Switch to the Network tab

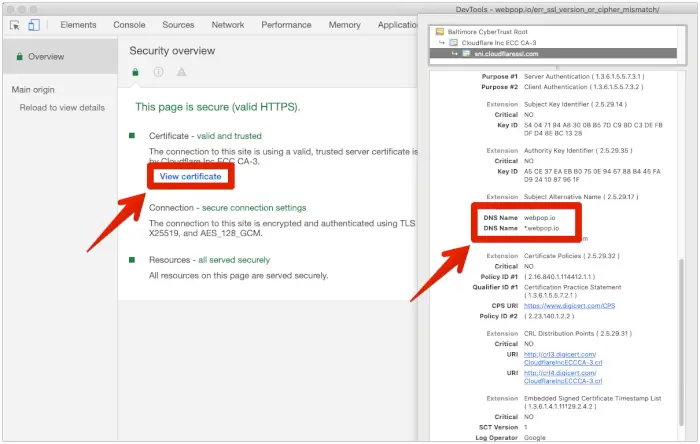pyautogui.click(x=228, y=25)
